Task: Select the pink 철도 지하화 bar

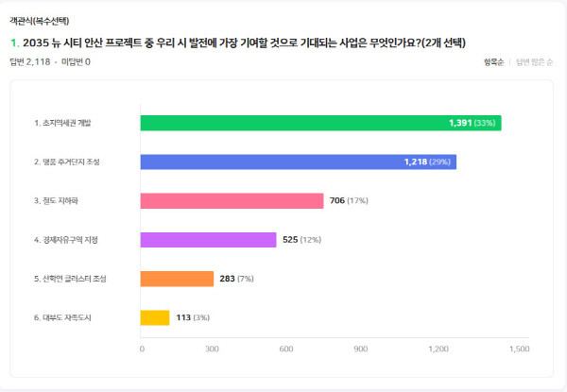Action: tap(232, 200)
